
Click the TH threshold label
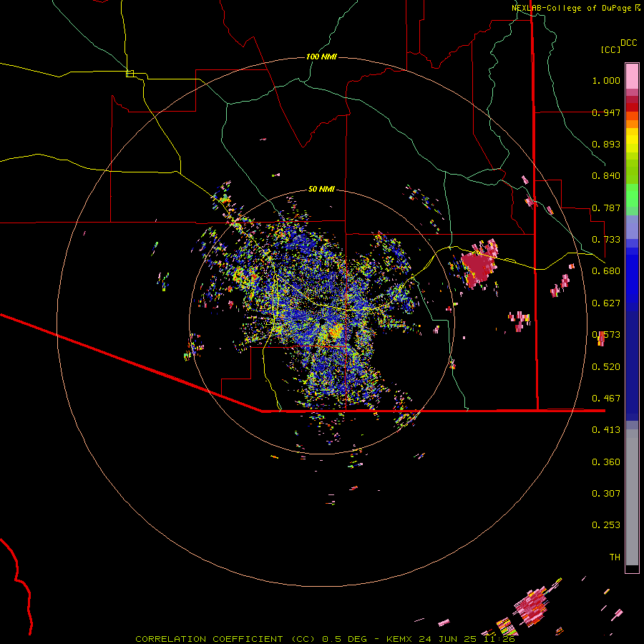coord(615,557)
